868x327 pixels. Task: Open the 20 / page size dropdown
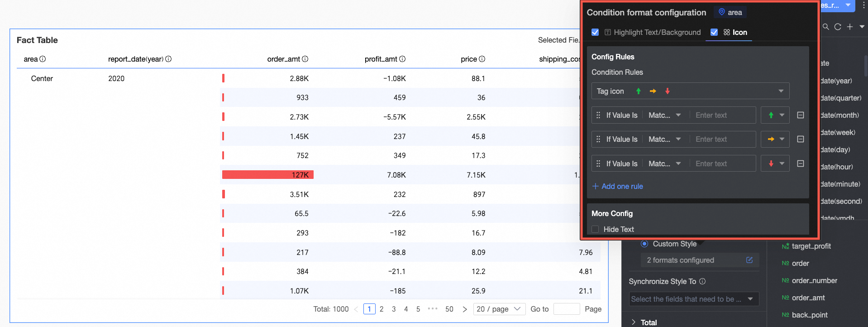click(499, 309)
